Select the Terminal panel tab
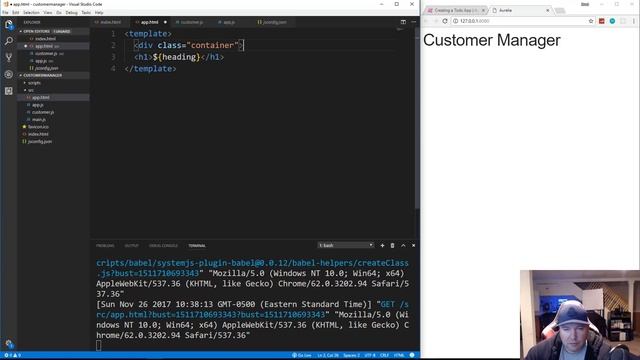The image size is (640, 360). click(x=197, y=246)
